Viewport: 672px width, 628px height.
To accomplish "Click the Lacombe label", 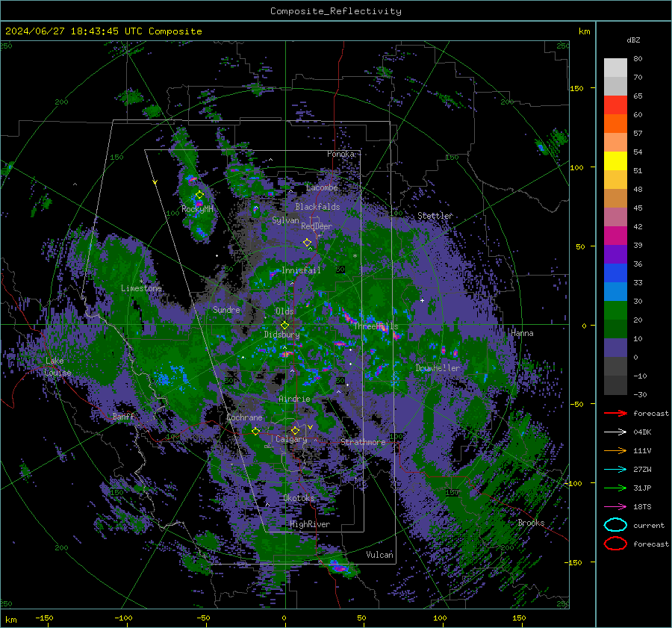I will coord(322,187).
